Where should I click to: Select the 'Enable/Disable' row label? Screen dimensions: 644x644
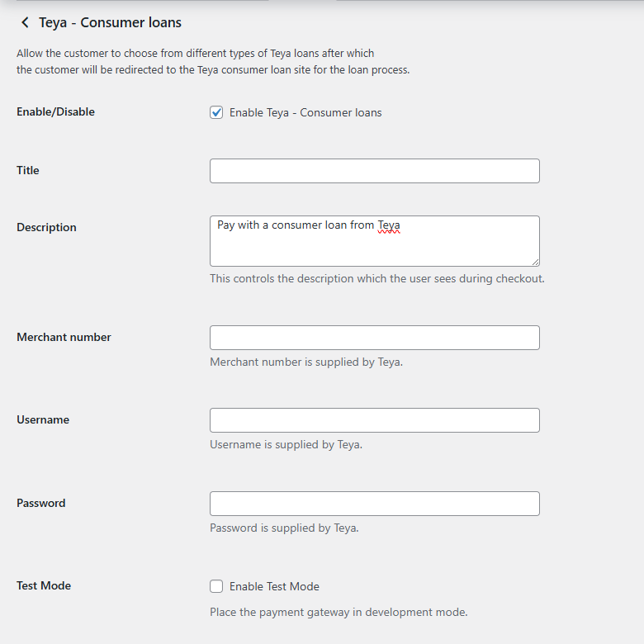tap(55, 111)
